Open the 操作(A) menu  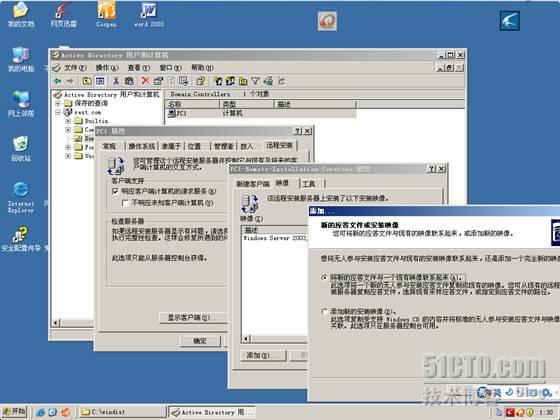point(107,68)
